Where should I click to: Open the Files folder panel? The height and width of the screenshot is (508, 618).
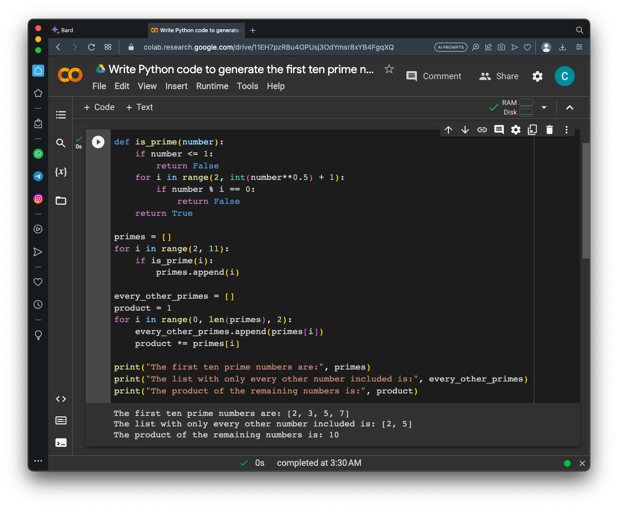[x=61, y=201]
